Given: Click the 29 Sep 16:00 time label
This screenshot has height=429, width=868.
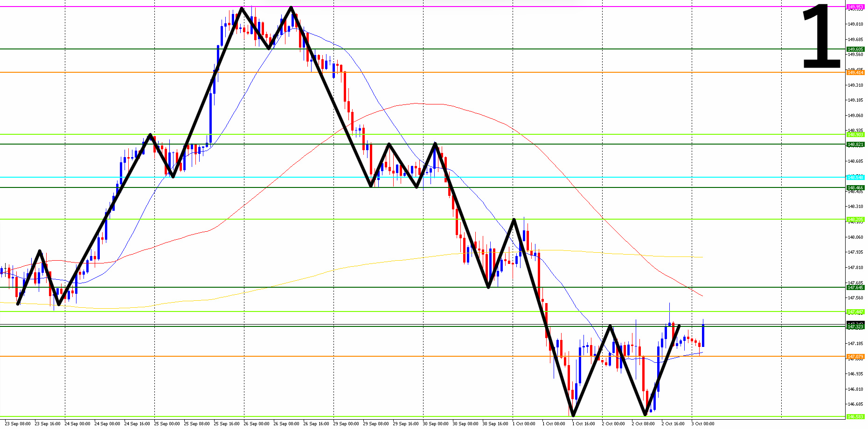Looking at the screenshot, I should 406,424.
